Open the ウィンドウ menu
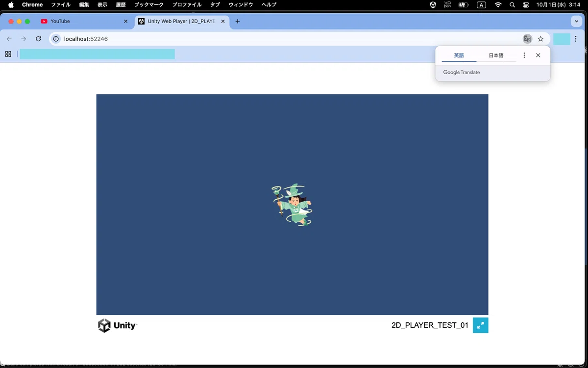 click(x=241, y=4)
